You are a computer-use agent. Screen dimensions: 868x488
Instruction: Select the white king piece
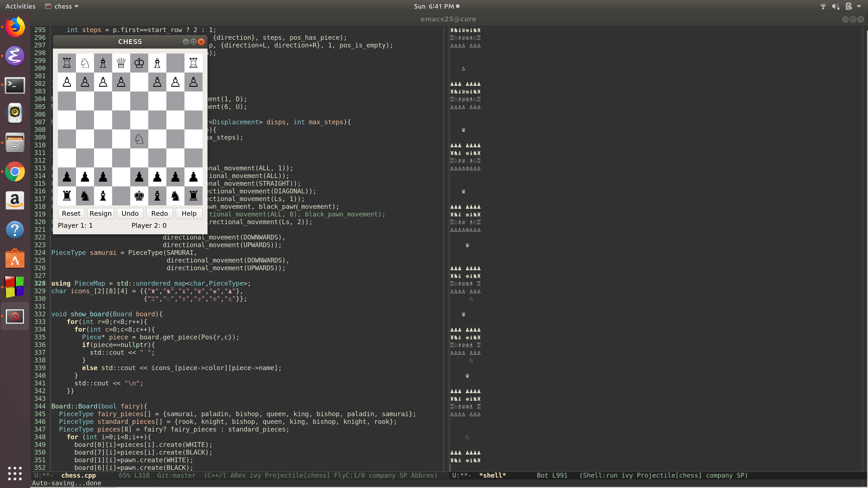(139, 63)
